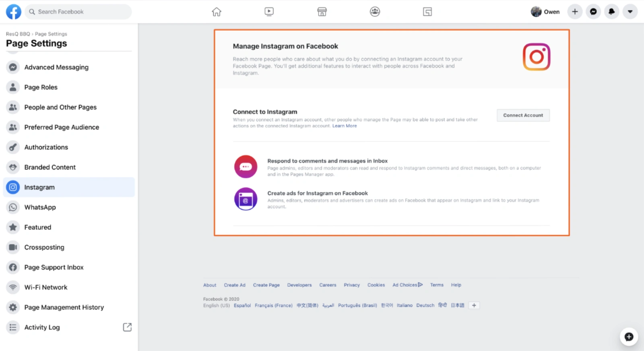The height and width of the screenshot is (351, 644).
Task: Click the Crossposting video camera icon
Action: pyautogui.click(x=13, y=247)
